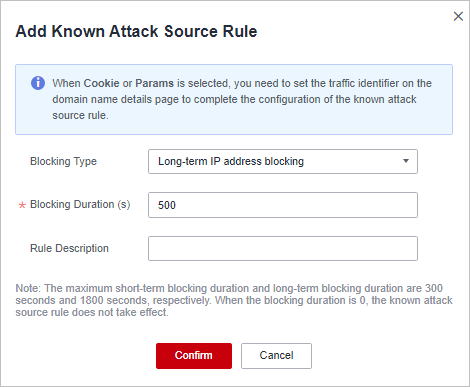470x387 pixels.
Task: Cancel the rule creation dialog
Action: [276, 356]
